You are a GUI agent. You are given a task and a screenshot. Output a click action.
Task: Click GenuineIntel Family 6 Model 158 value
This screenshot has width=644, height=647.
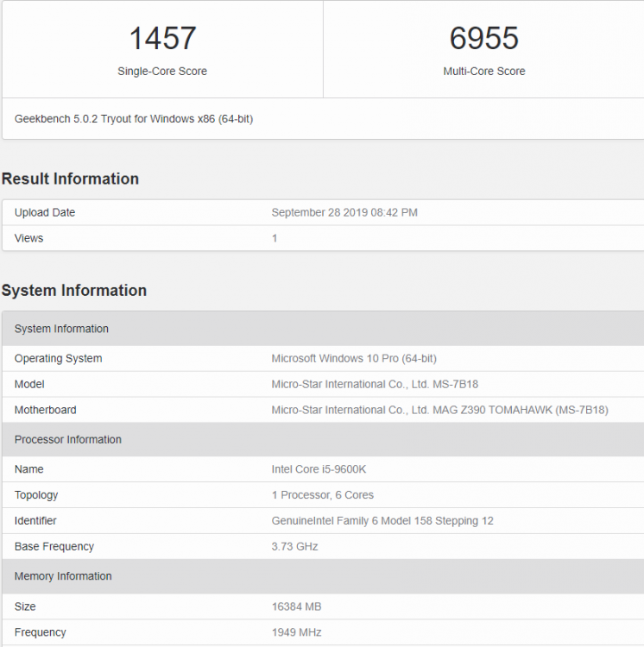382,521
